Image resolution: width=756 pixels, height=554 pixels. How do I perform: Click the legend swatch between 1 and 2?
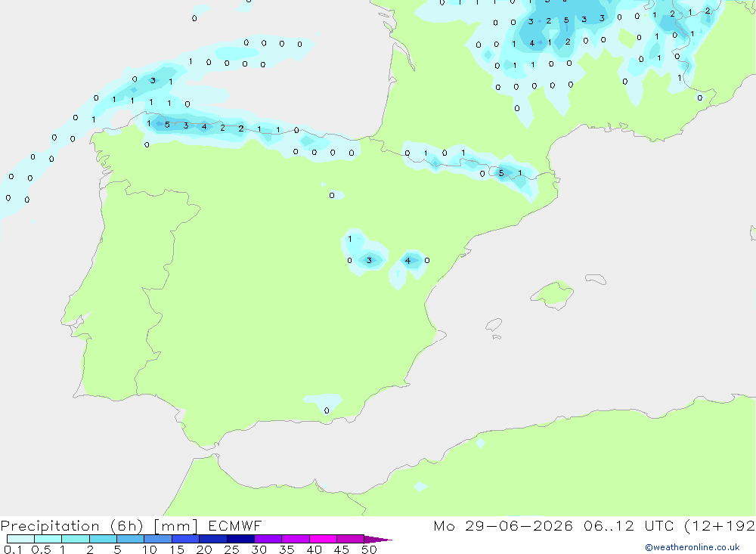(75, 539)
